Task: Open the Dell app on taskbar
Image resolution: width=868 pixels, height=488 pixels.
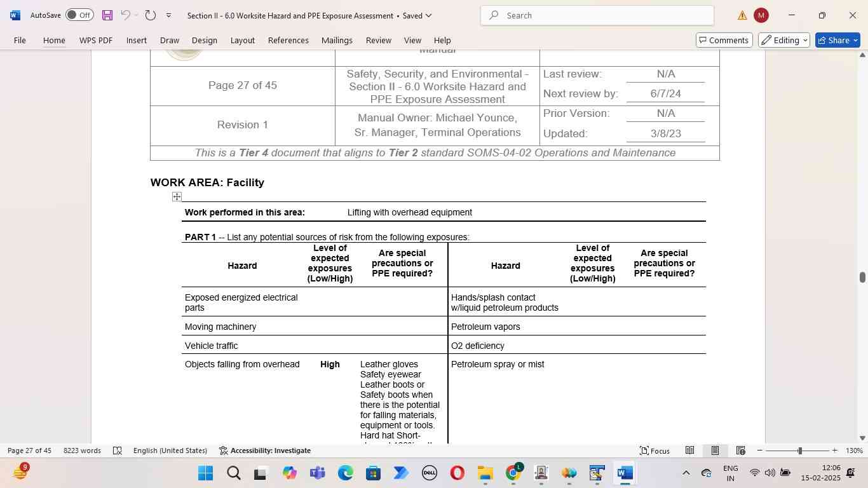Action: [x=429, y=473]
